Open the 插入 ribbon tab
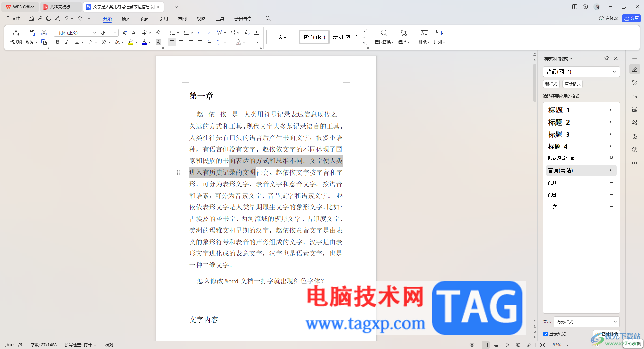The width and height of the screenshot is (644, 349). pos(126,18)
